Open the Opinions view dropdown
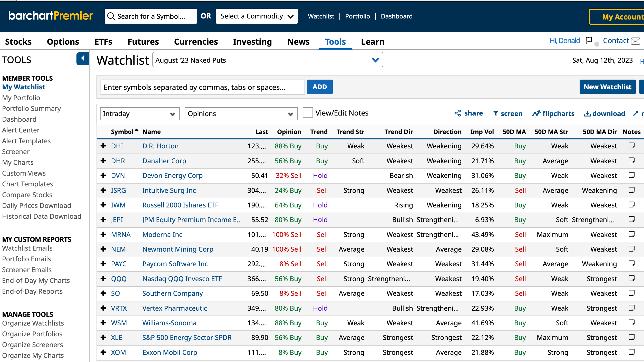Viewport: 644px width, 362px height. [241, 114]
